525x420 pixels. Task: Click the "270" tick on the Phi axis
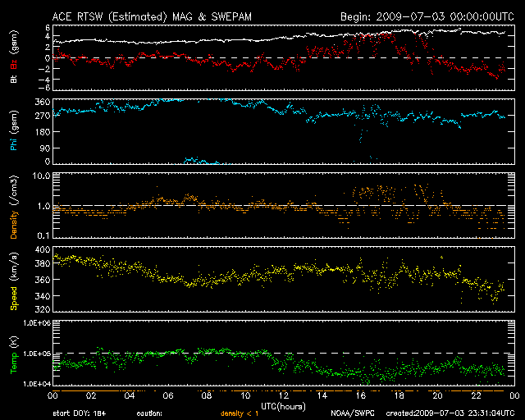[42, 116]
